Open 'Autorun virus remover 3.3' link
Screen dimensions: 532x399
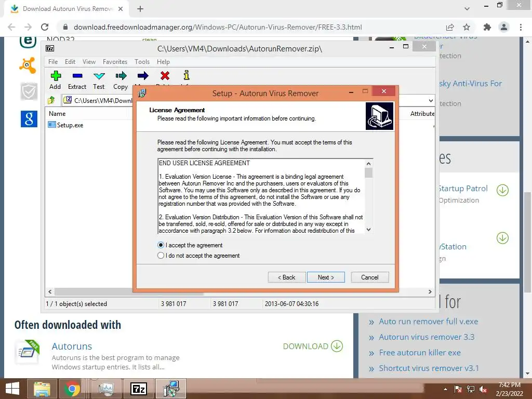pyautogui.click(x=427, y=337)
